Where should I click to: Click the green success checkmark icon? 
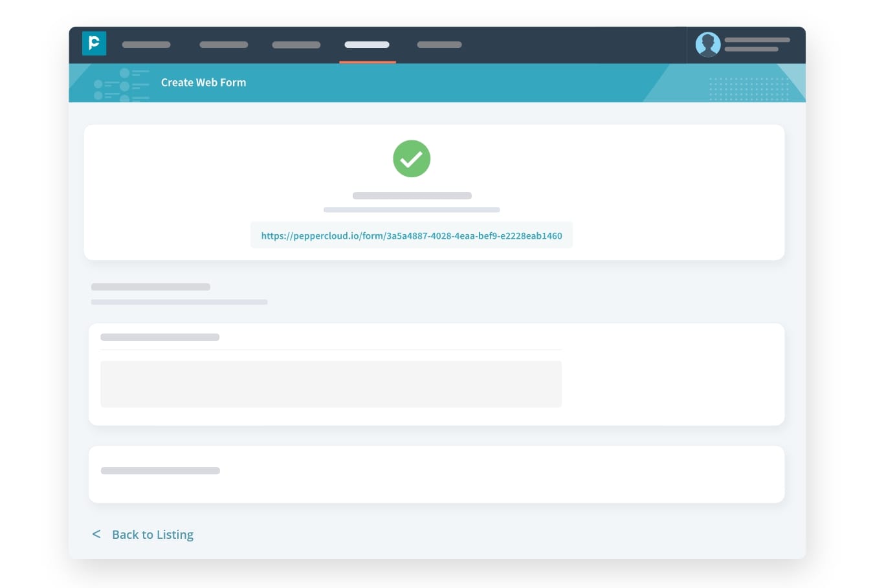412,158
